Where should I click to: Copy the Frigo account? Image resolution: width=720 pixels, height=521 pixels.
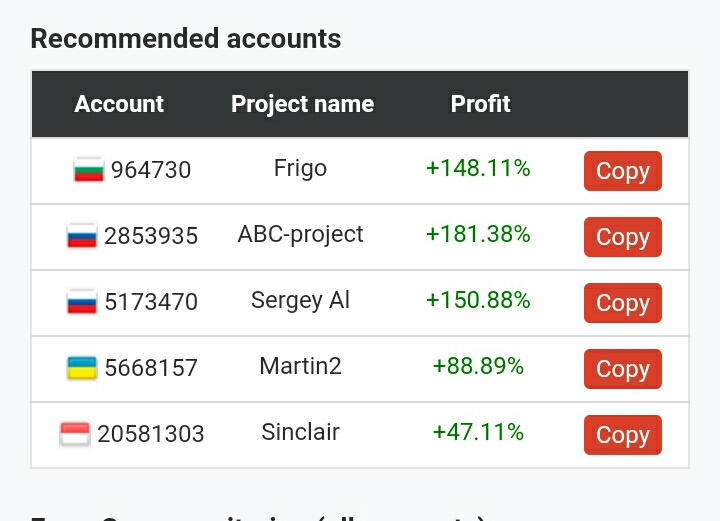pos(623,171)
